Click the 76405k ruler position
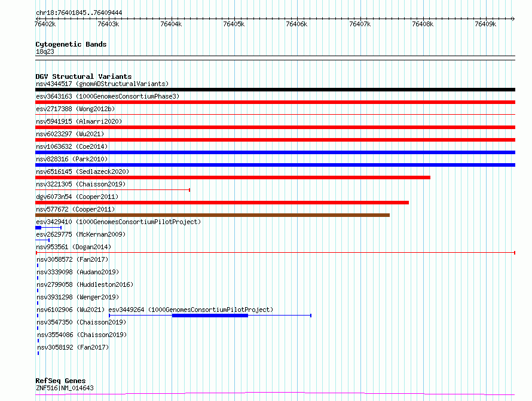The image size is (532, 401). (234, 24)
